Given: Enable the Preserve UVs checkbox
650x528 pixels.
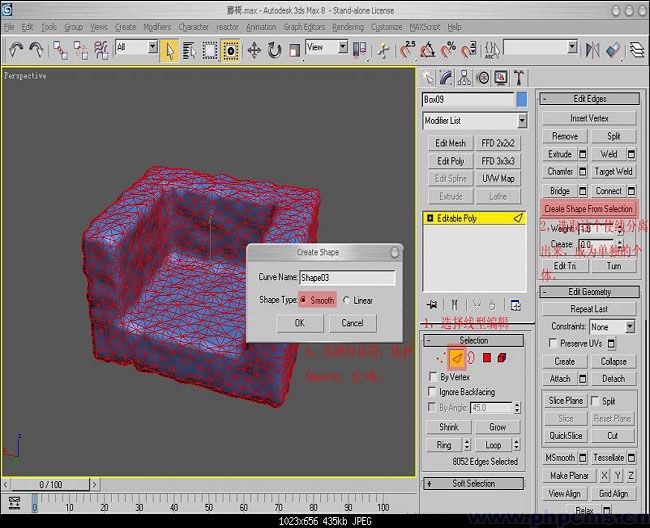Looking at the screenshot, I should point(553,343).
